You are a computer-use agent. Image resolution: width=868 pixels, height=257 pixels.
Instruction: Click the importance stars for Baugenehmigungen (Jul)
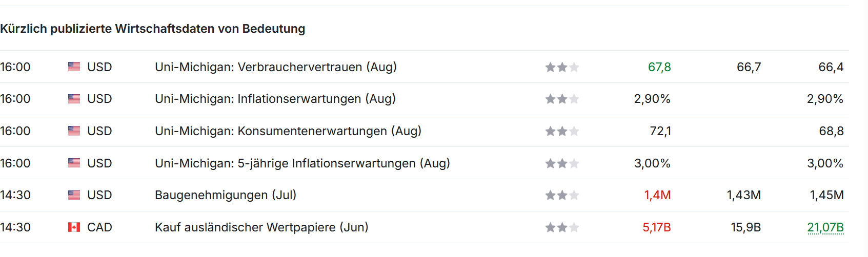(x=562, y=195)
